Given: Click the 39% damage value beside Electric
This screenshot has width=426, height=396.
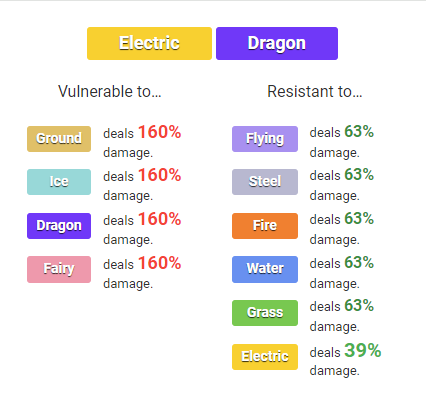Looking at the screenshot, I should pos(363,351).
